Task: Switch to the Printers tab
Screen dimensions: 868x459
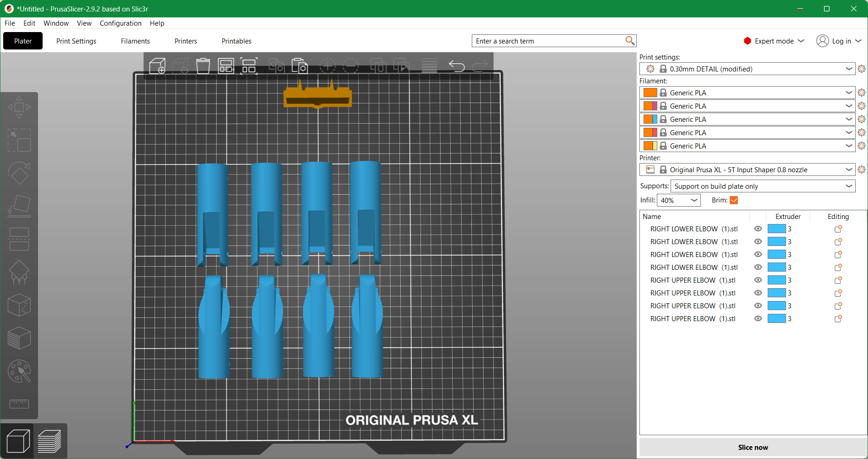Action: (x=186, y=41)
